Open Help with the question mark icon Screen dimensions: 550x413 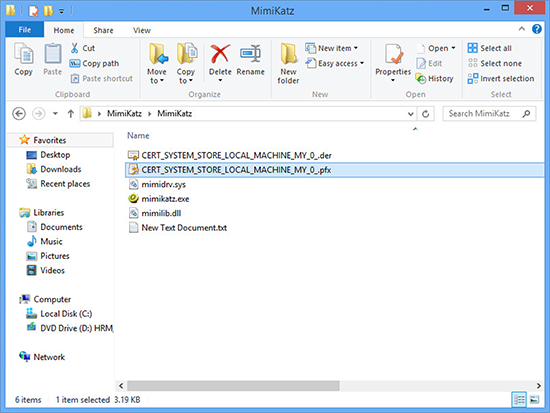point(537,29)
